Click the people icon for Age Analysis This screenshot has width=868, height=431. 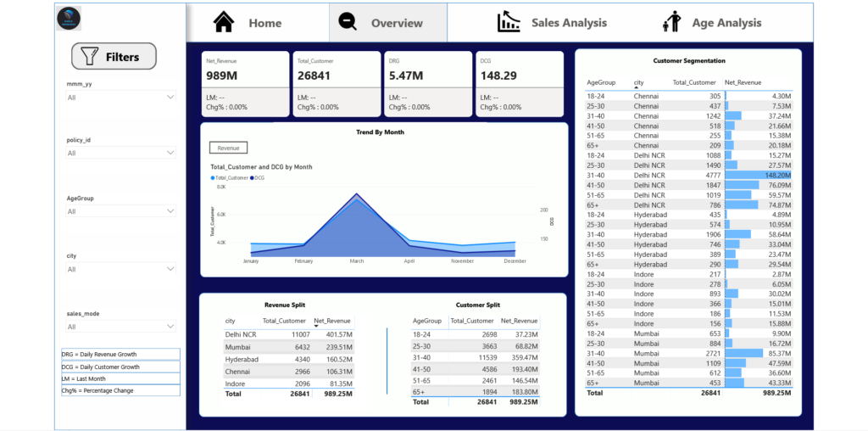[x=671, y=22]
